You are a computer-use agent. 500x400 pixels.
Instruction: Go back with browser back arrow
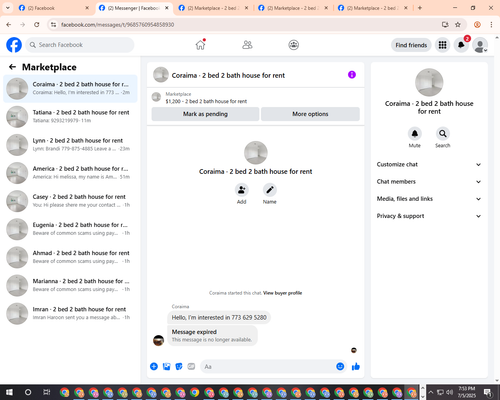coord(9,24)
